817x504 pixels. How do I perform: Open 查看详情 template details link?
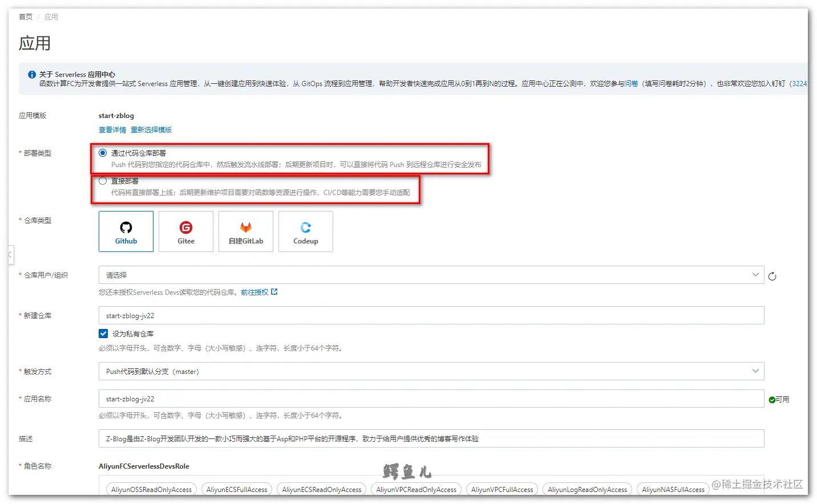tap(112, 130)
